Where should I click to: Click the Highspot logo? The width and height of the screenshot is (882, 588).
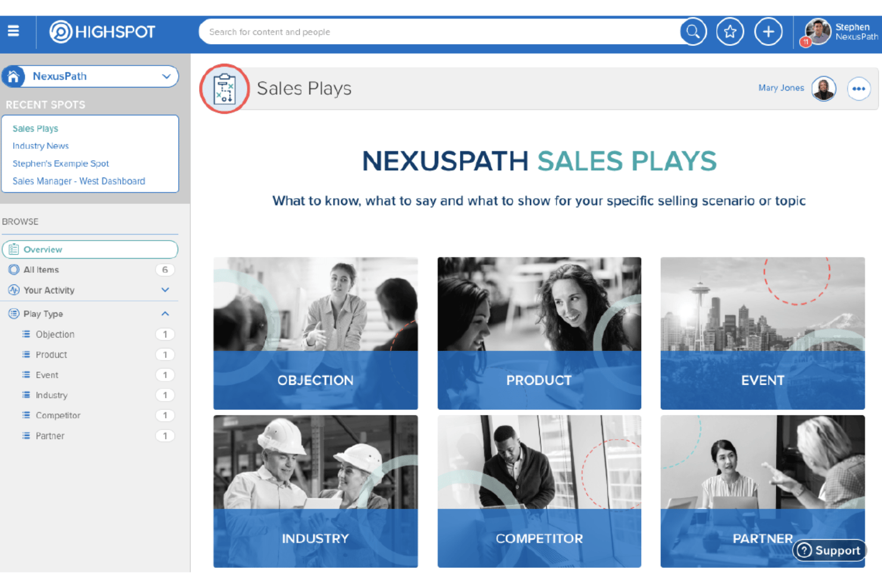click(x=103, y=32)
